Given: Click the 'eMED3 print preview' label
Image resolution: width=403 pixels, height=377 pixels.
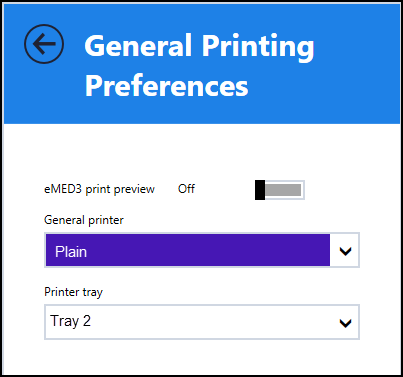Looking at the screenshot, I should tap(99, 189).
